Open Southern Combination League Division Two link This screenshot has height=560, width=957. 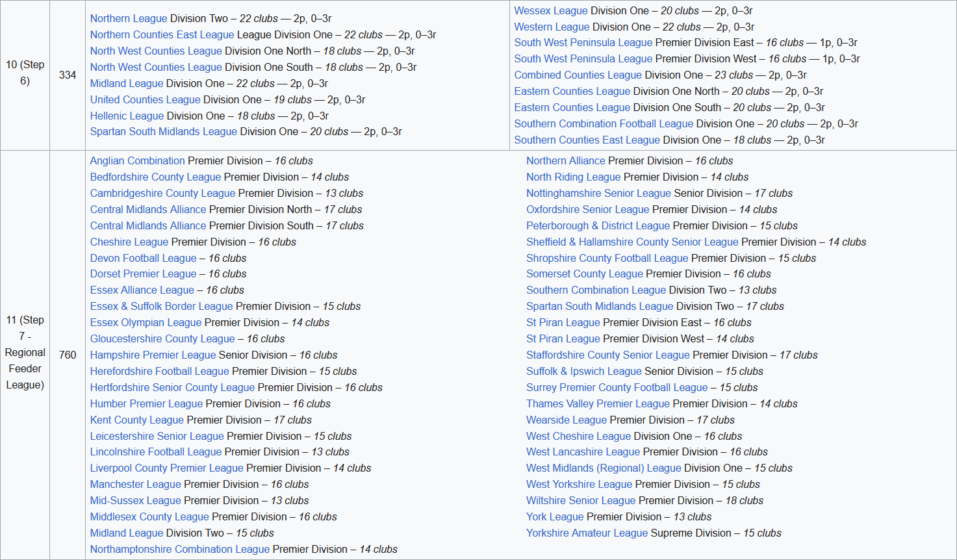click(x=596, y=290)
